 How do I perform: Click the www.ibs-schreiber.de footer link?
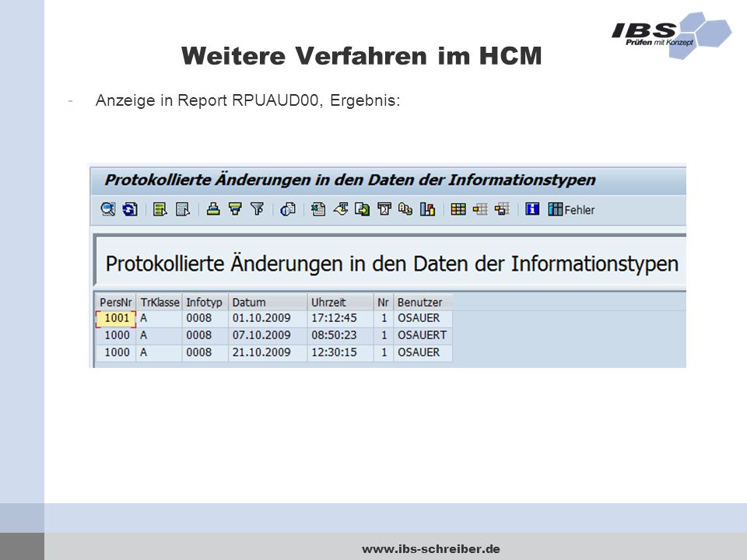tap(431, 549)
